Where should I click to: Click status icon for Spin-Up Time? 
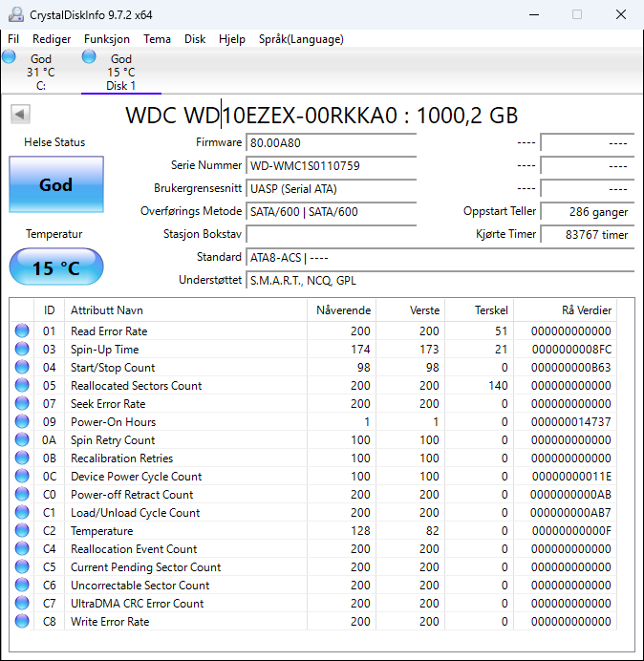coord(22,349)
